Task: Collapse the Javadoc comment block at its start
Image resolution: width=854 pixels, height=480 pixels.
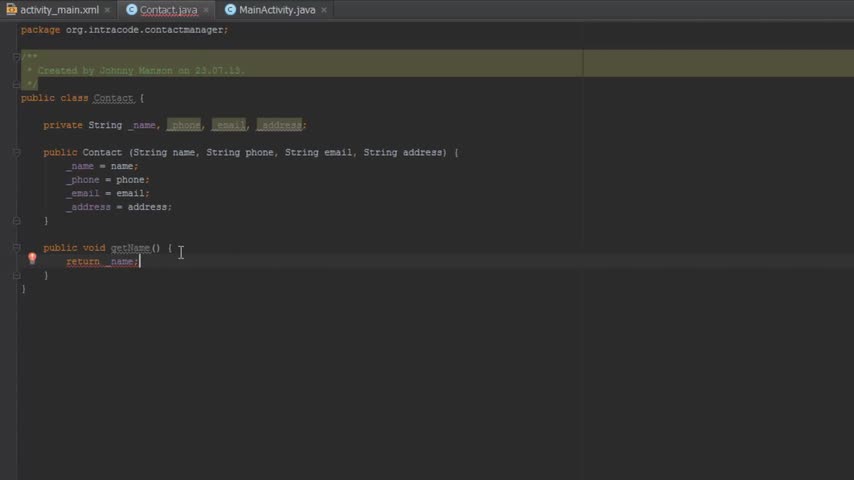Action: click(x=16, y=57)
